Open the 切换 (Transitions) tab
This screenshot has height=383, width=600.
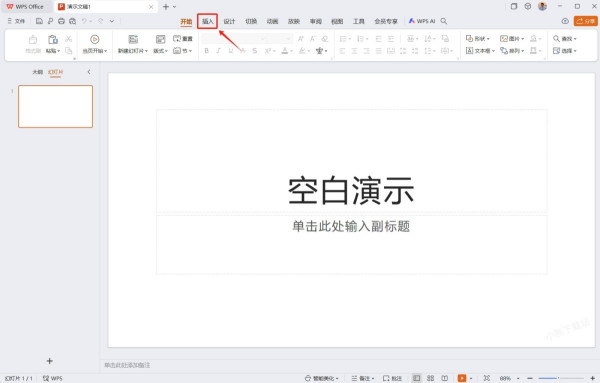tap(251, 21)
